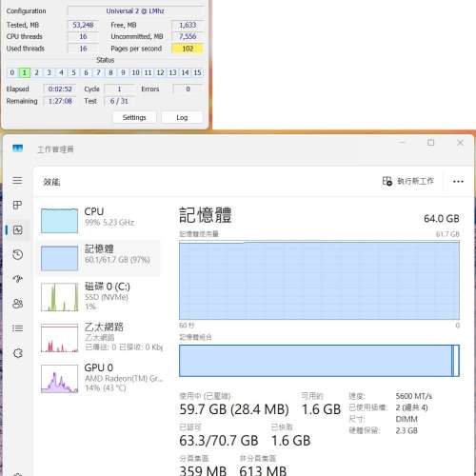Open the three-dot more options menu
Viewport: 476px width, 476px height.
[x=458, y=182]
